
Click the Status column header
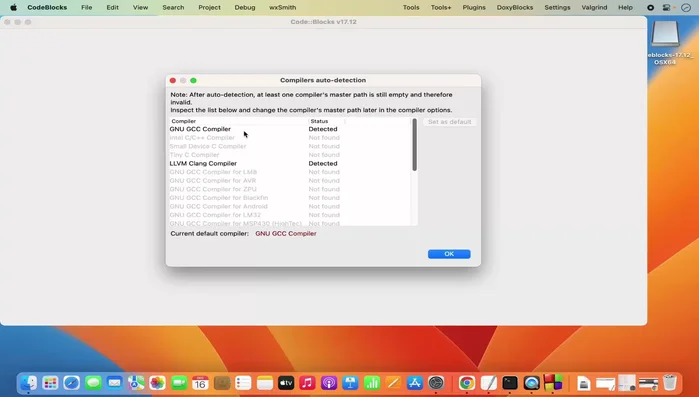[326, 121]
